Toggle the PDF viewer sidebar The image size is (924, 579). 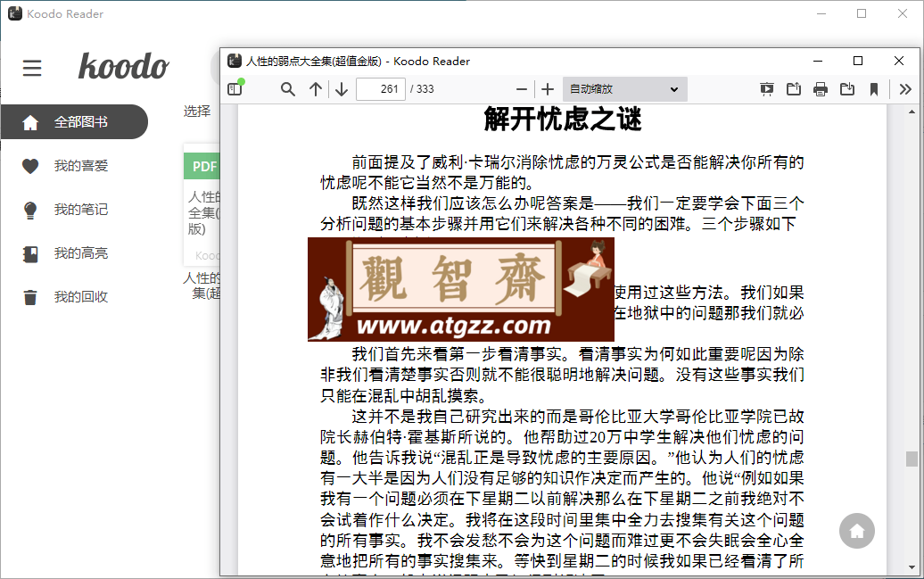pyautogui.click(x=235, y=89)
